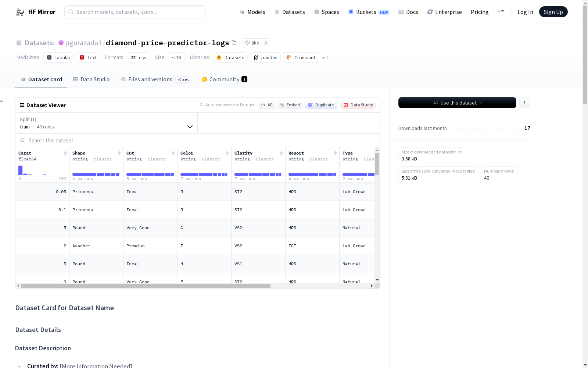Open the more navigation menu icon

(x=501, y=12)
